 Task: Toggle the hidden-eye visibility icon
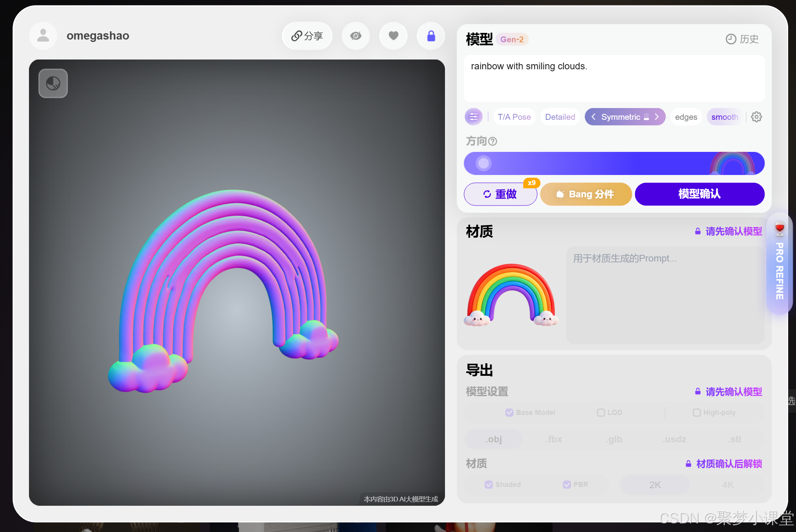click(355, 36)
